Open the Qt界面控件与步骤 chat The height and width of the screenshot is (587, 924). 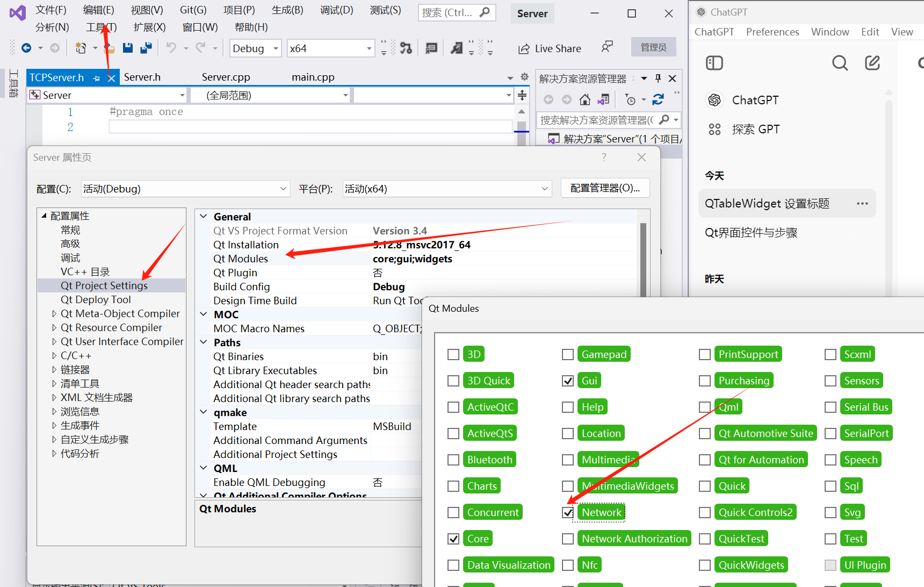click(751, 233)
